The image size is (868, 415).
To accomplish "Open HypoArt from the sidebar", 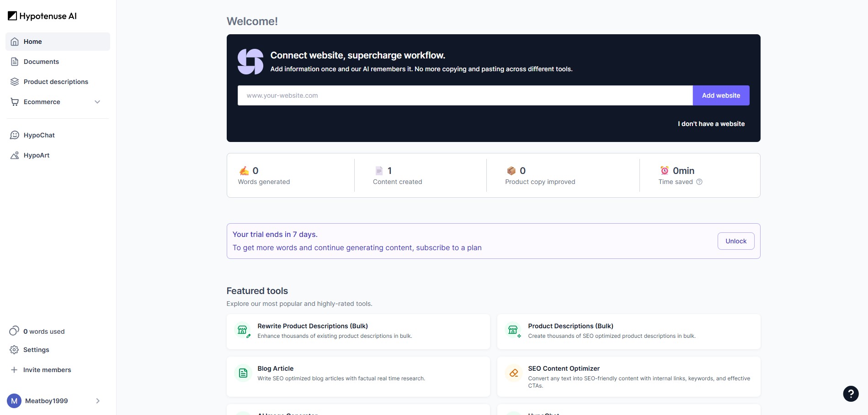I will pyautogui.click(x=37, y=155).
